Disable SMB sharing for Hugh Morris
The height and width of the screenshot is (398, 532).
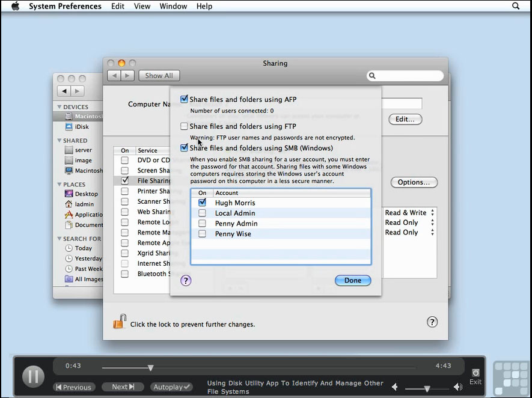click(x=202, y=203)
